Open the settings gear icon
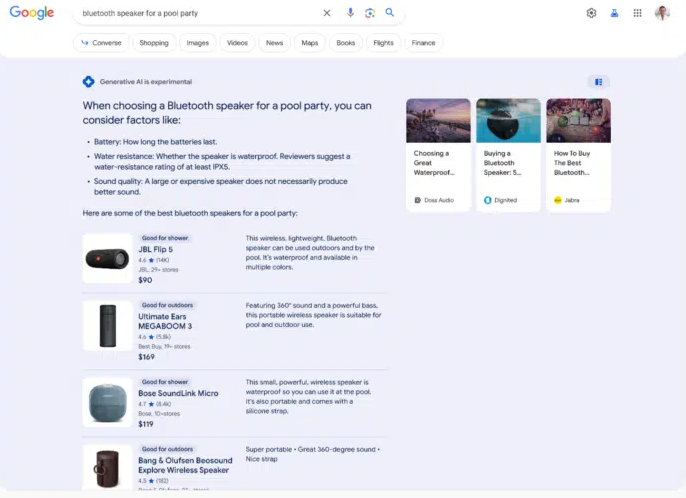Screen dimensions: 686x498 (591, 13)
